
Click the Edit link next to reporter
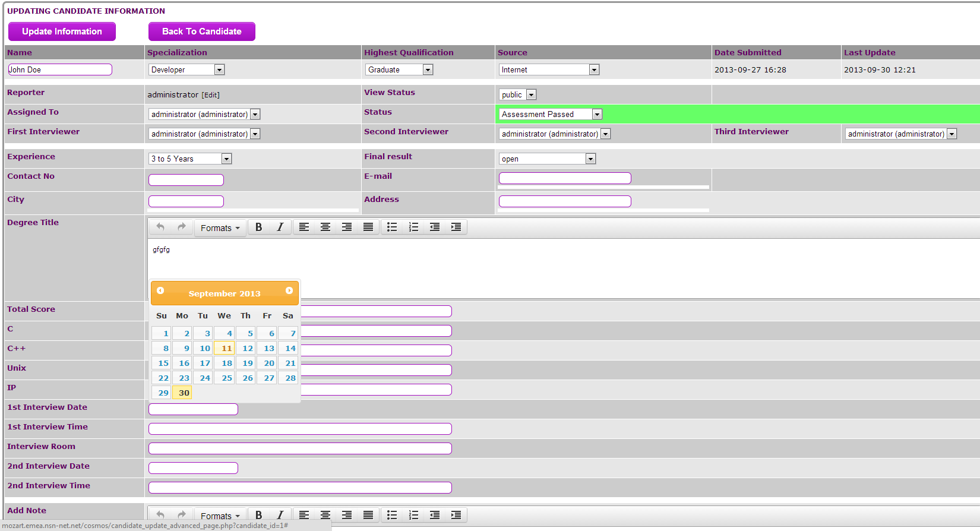click(210, 95)
